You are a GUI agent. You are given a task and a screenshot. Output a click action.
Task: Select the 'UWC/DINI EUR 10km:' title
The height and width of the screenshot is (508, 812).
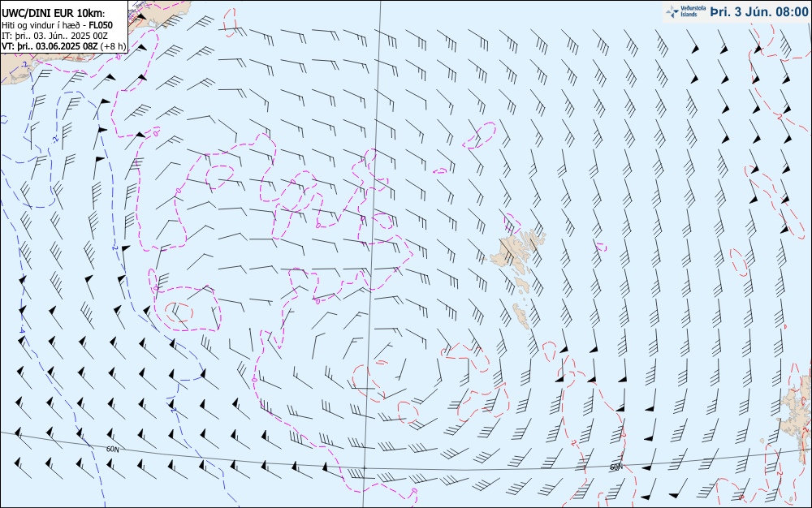[x=54, y=14]
